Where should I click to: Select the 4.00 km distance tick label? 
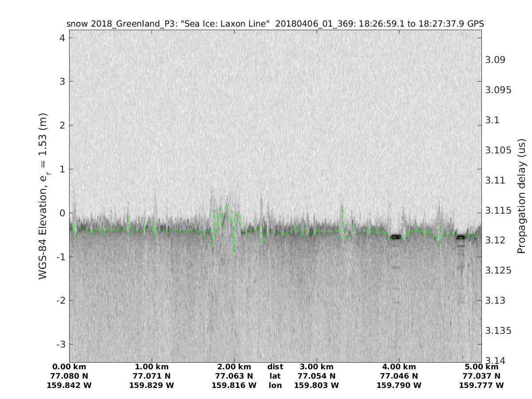[399, 367]
